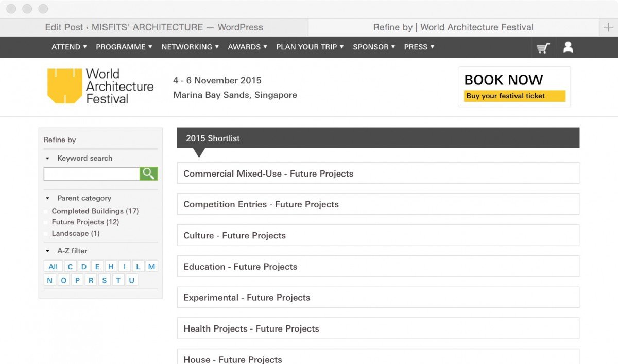This screenshot has height=364, width=618.
Task: Filter by letter S
Action: [104, 280]
